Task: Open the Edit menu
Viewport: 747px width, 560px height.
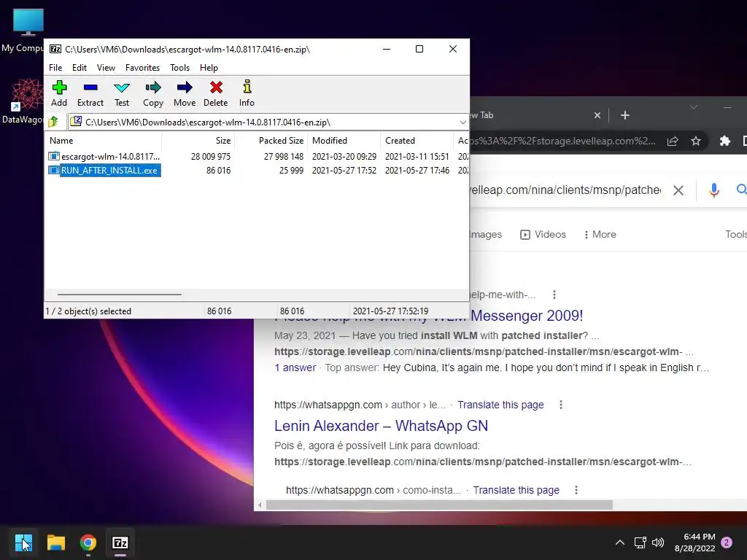Action: 79,68
